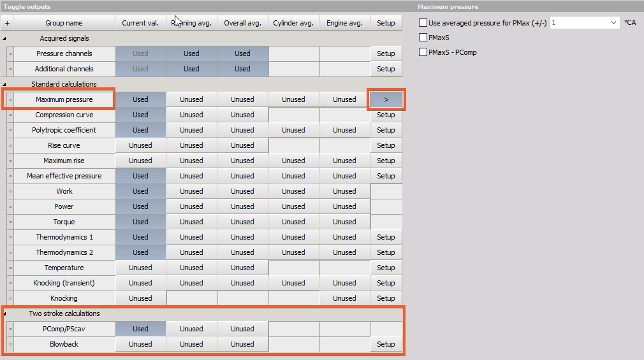
Task: Toggle Torque Engine avg. Unused cell
Action: (344, 222)
